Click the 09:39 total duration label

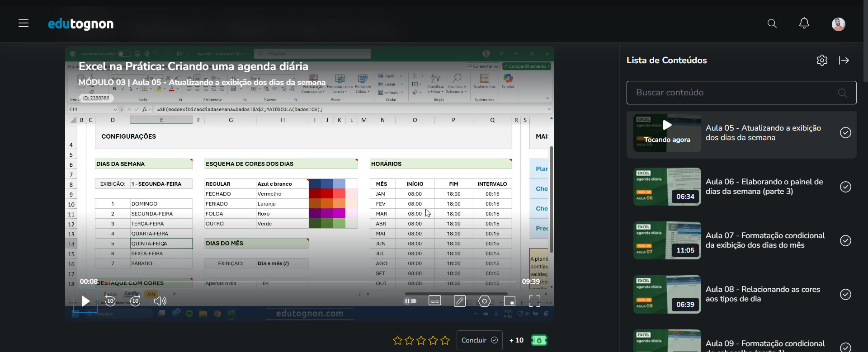(x=531, y=282)
